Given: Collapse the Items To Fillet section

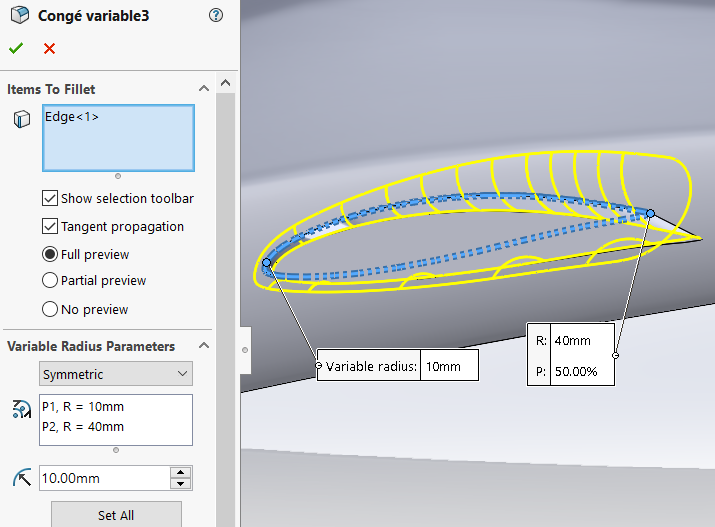Looking at the screenshot, I should click(x=204, y=89).
